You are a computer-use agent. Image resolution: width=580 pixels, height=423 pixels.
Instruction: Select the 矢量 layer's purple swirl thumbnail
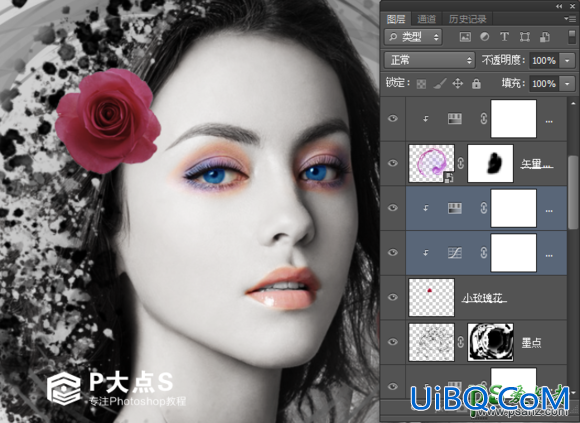[x=431, y=163]
